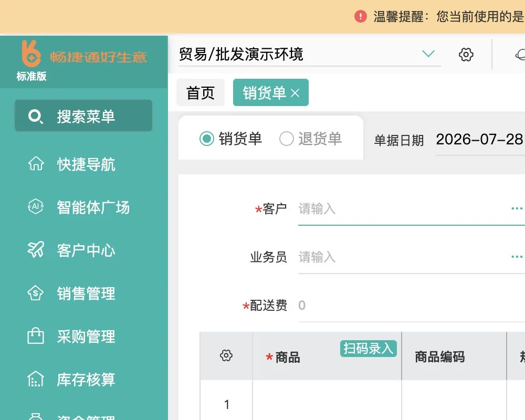
Task: Open salesperson picker ellipsis in 业务员 field
Action: [517, 257]
